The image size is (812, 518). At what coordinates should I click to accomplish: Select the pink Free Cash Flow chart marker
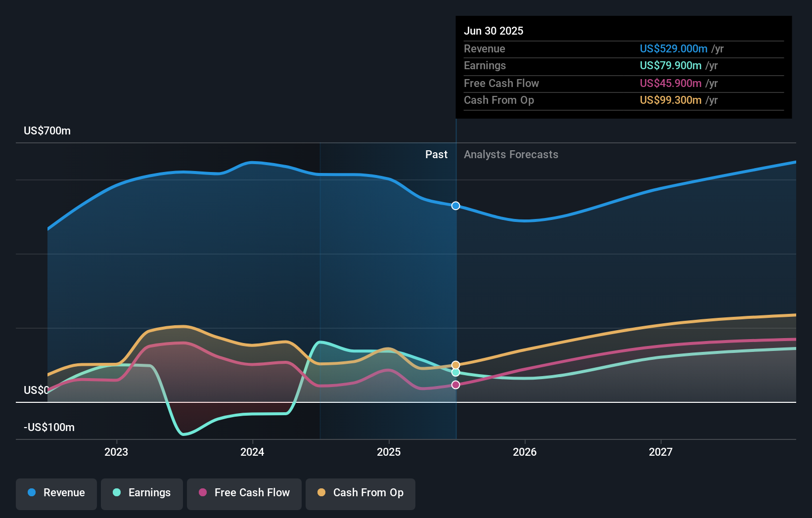tap(455, 385)
